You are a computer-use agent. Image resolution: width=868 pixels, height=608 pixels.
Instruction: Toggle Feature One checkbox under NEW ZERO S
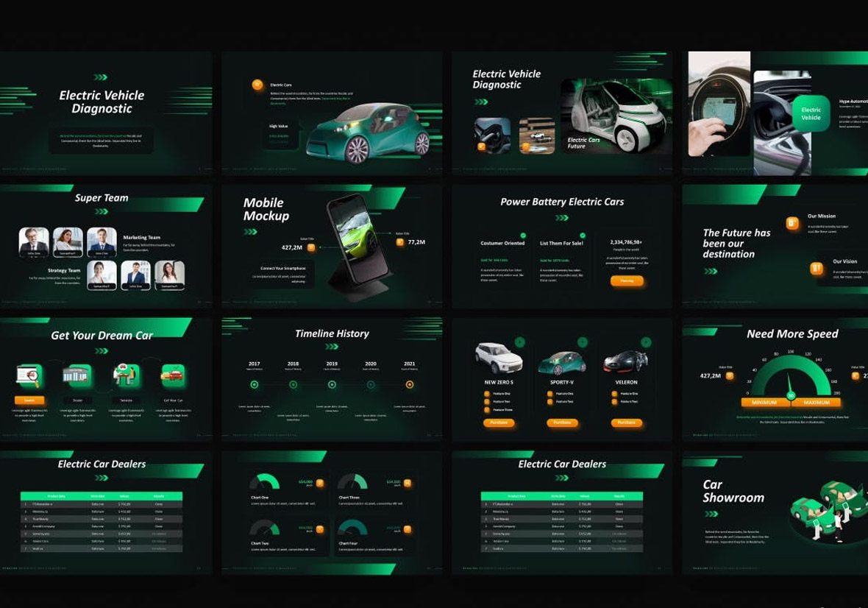tap(487, 394)
